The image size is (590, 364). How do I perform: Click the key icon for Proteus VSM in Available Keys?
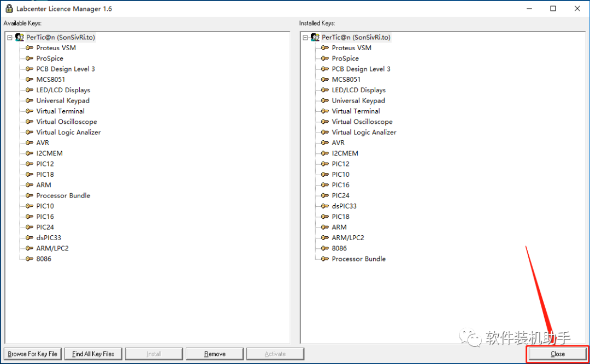29,48
